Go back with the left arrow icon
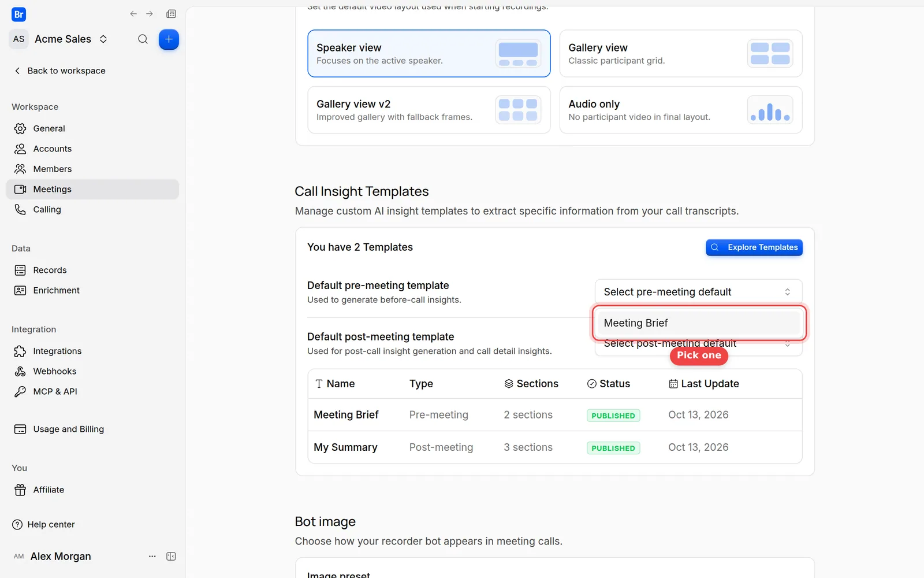Screen dimensions: 924x578 [133, 14]
